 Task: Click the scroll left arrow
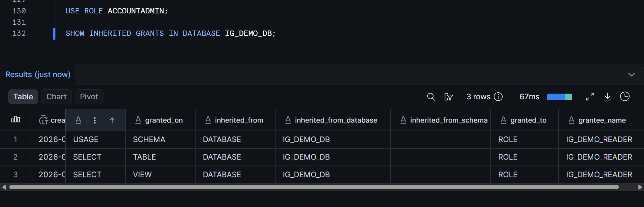click(x=4, y=187)
